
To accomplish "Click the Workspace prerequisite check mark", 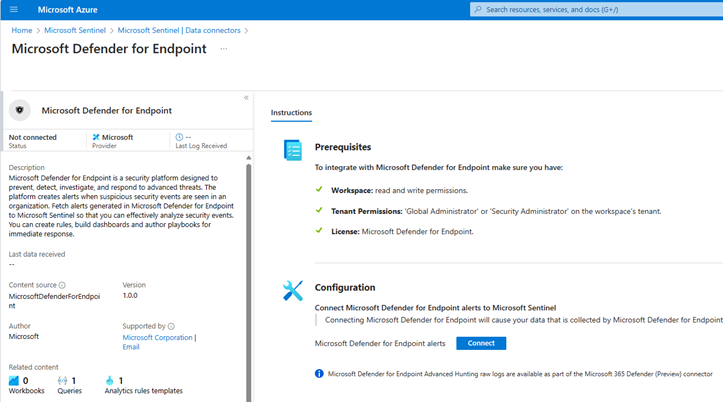I will point(319,189).
